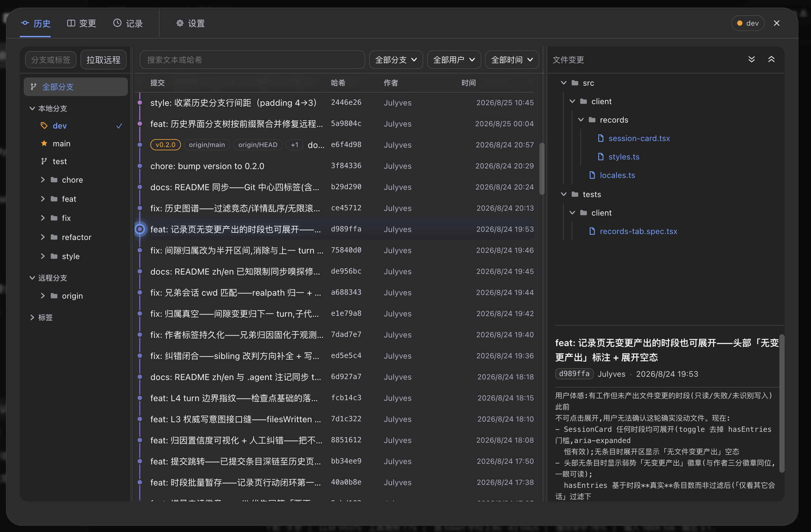
Task: Expand the origin remote folder
Action: point(43,296)
